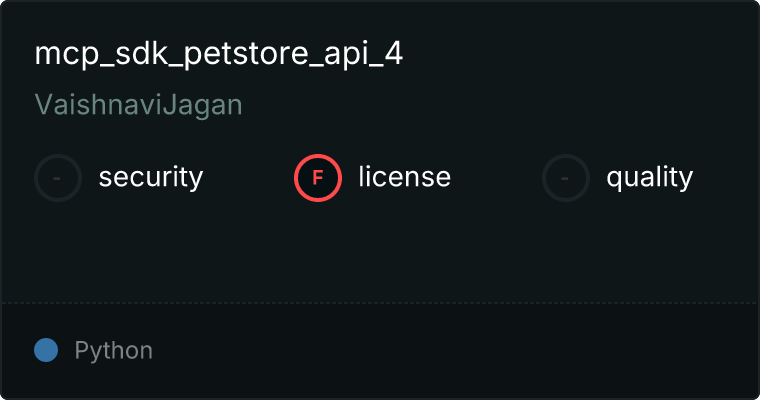
Task: Click the blue Python language dot
Action: [46, 350]
